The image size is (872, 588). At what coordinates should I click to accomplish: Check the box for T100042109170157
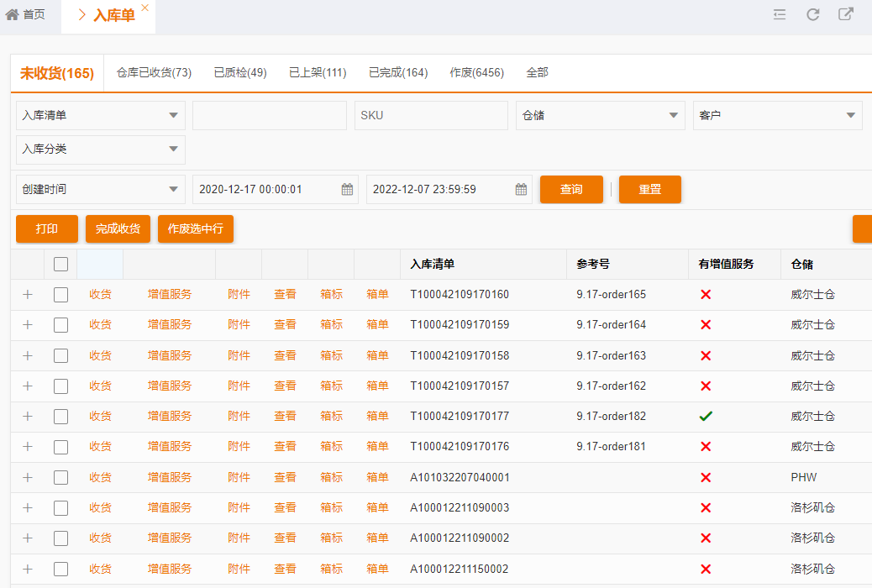point(60,386)
